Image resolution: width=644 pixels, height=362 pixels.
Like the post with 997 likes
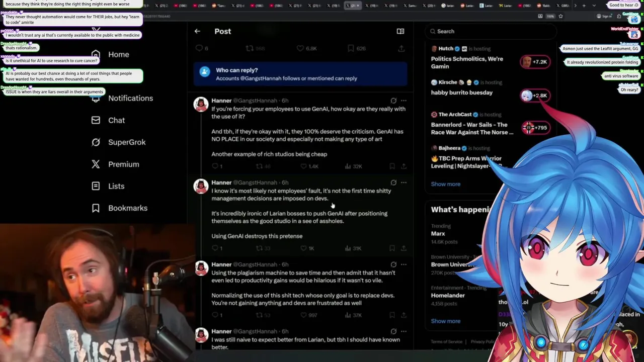[x=308, y=315]
